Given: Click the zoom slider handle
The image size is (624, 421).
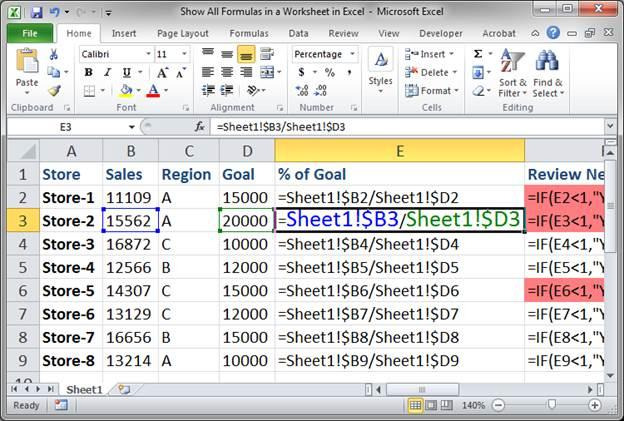Looking at the screenshot, I should pyautogui.click(x=552, y=405).
